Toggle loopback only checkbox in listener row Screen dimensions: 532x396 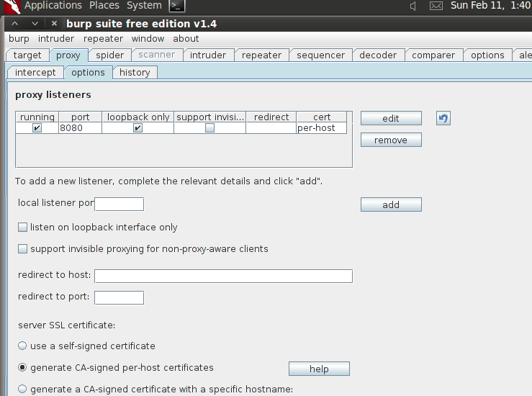coord(137,128)
